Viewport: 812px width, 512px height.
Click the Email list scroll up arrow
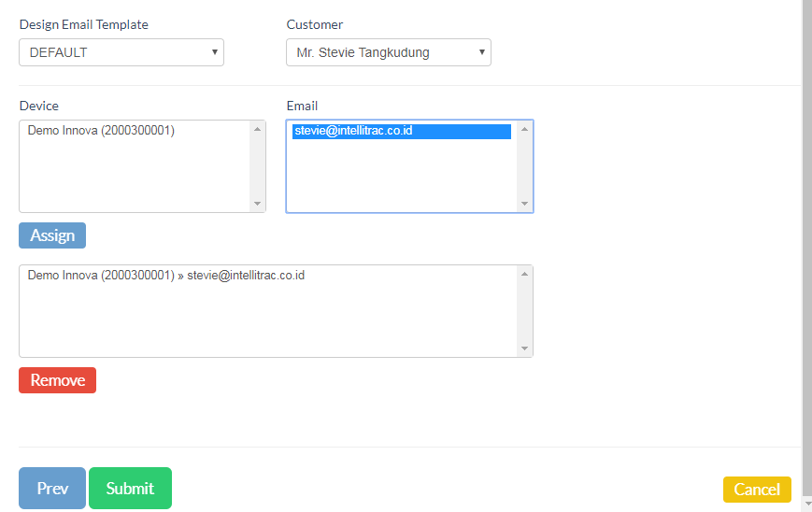[x=524, y=129]
